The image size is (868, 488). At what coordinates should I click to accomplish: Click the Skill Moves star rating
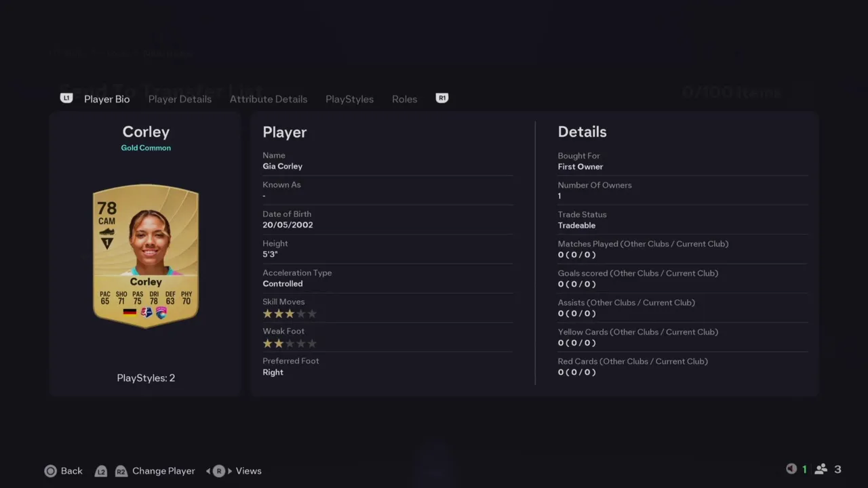[x=290, y=314]
